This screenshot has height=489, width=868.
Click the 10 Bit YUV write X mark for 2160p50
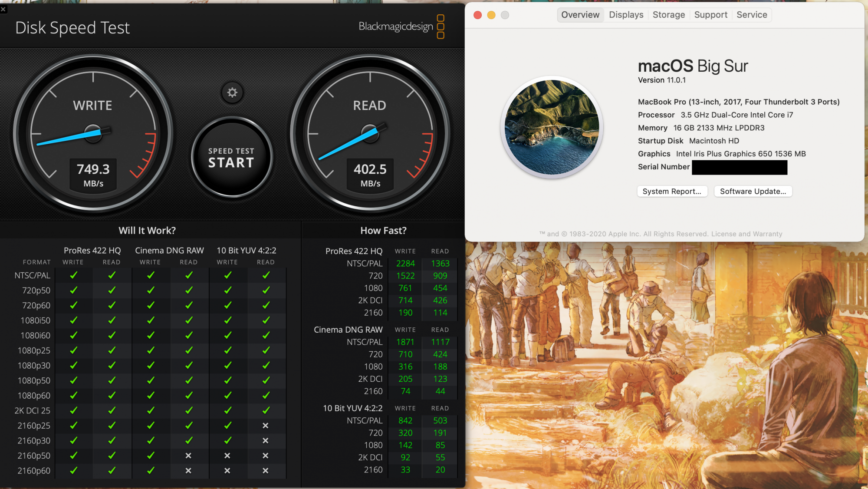227,456
